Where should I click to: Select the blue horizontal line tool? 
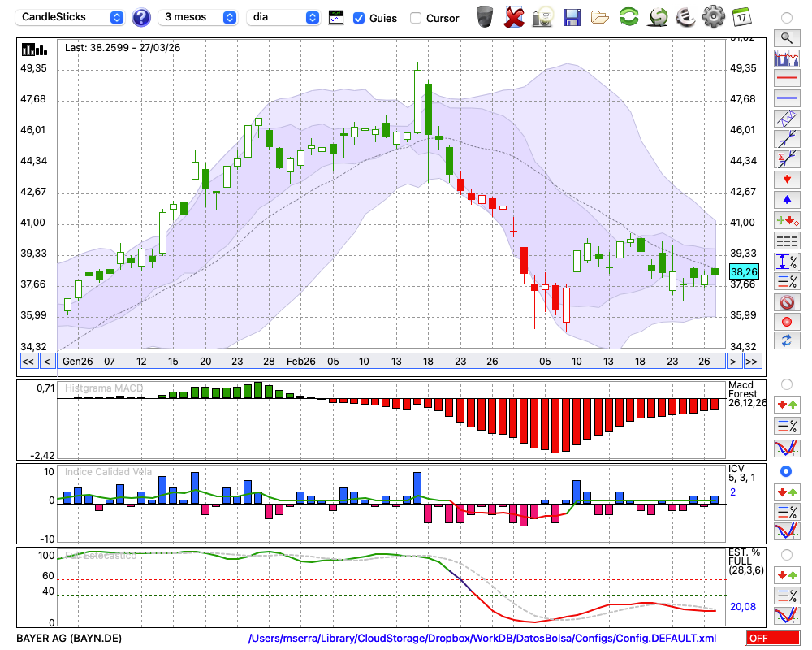pos(786,98)
